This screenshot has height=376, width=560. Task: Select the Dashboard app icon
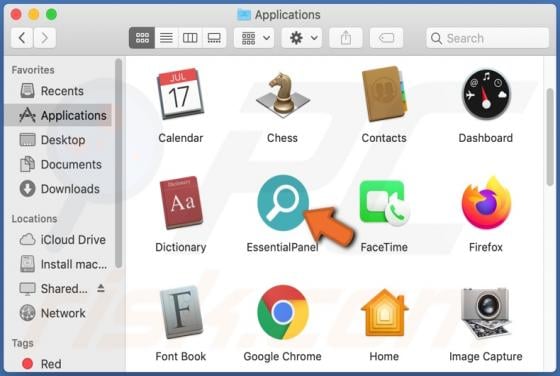tap(486, 94)
